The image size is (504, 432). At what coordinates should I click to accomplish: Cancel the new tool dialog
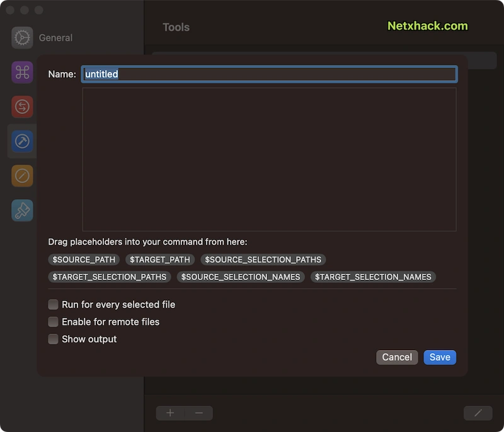point(397,358)
